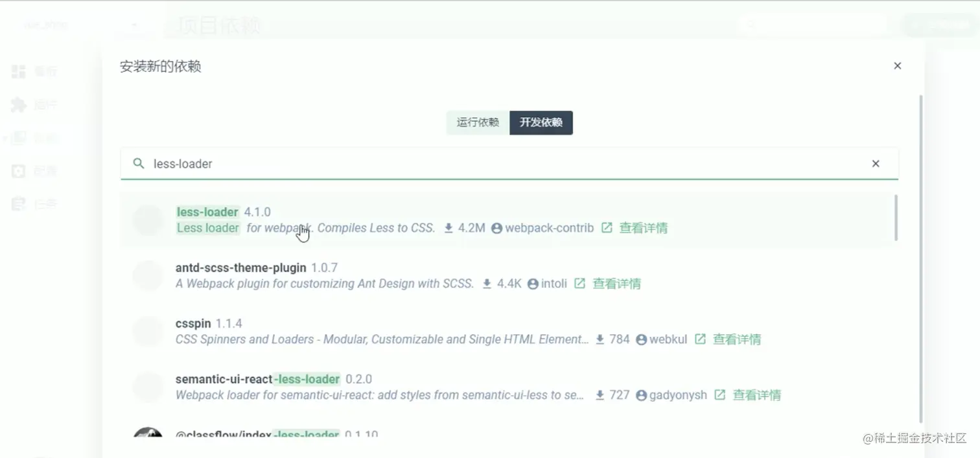Screen dimensions: 980x458
Task: Click the configuration icon in sidebar
Action: (19, 172)
